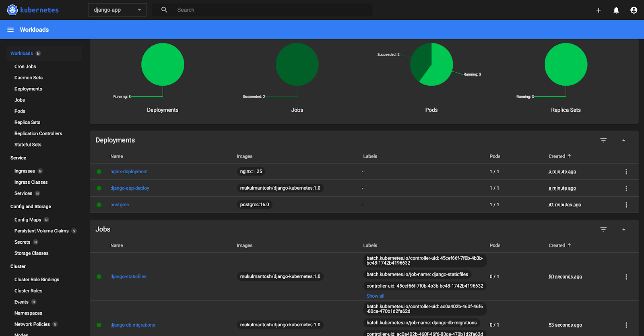The width and height of the screenshot is (644, 336).
Task: Collapse the Jobs section
Action: pyautogui.click(x=623, y=229)
